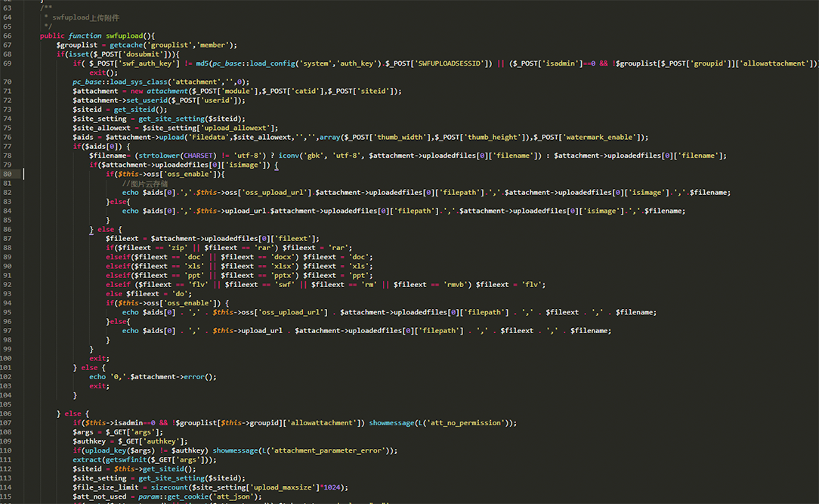The image size is (819, 504).
Task: Click the sizecount function call
Action: tap(162, 487)
